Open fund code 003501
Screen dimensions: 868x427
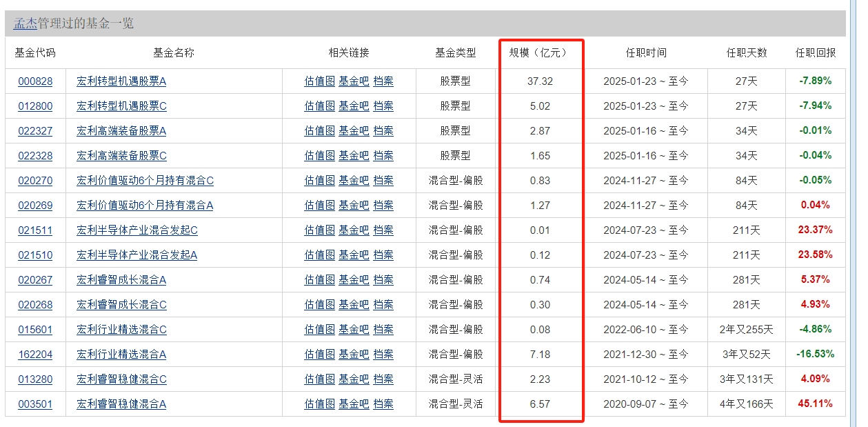(35, 404)
